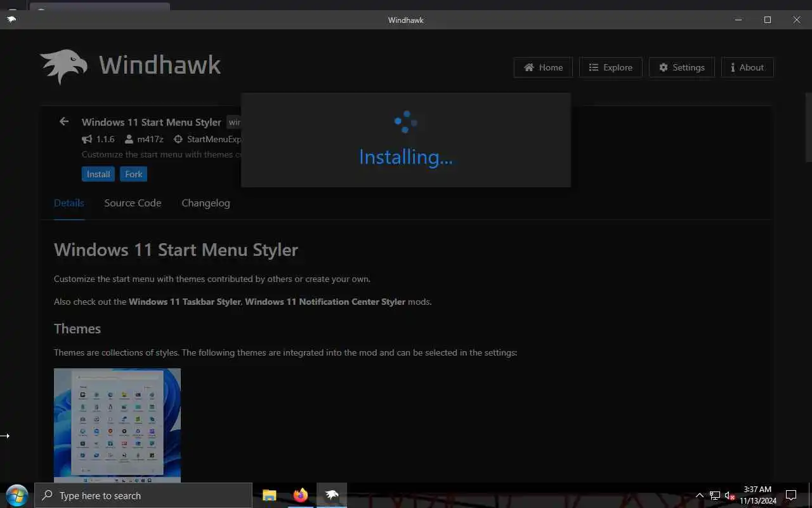Click the Windhawk taskbar icon
This screenshot has height=508, width=812.
332,495
